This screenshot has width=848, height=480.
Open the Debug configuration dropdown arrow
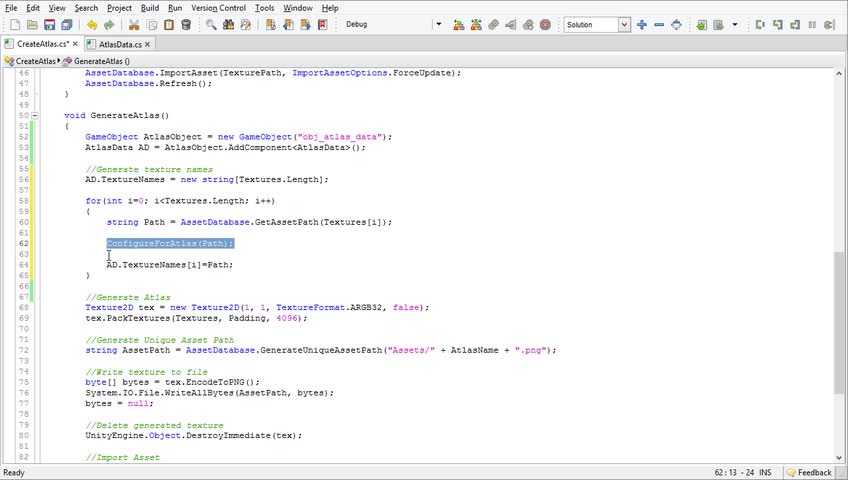point(439,24)
